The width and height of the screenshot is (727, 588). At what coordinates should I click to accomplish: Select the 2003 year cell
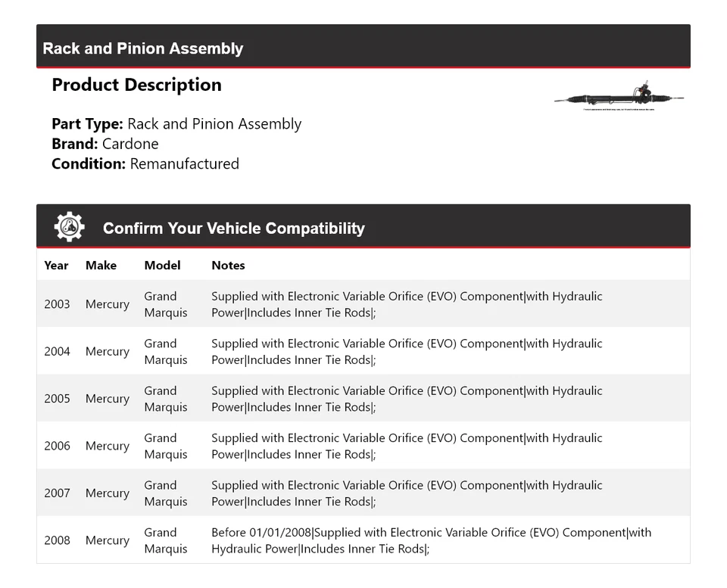pyautogui.click(x=57, y=304)
